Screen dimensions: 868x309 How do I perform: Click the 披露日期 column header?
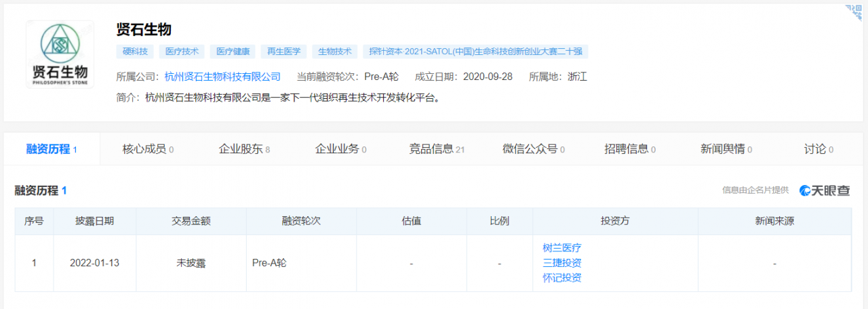tap(95, 221)
